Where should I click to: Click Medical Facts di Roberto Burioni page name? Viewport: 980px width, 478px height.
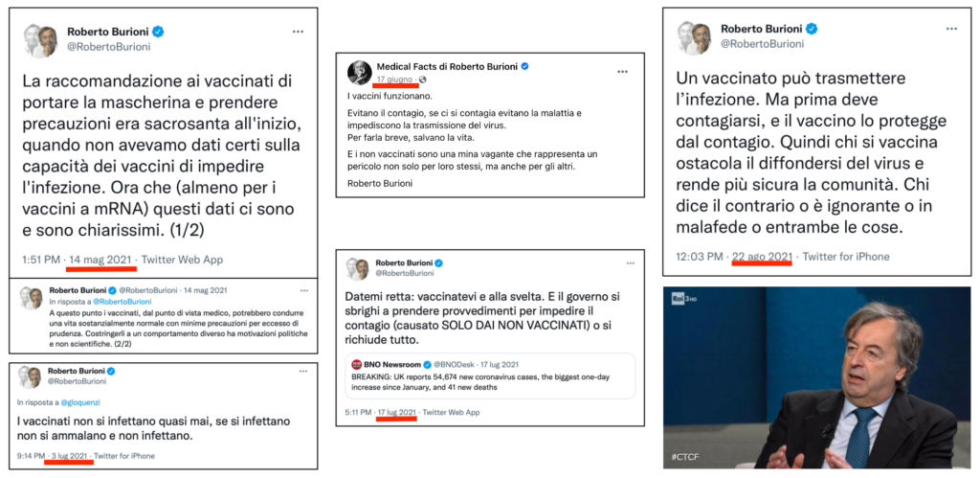pyautogui.click(x=448, y=66)
